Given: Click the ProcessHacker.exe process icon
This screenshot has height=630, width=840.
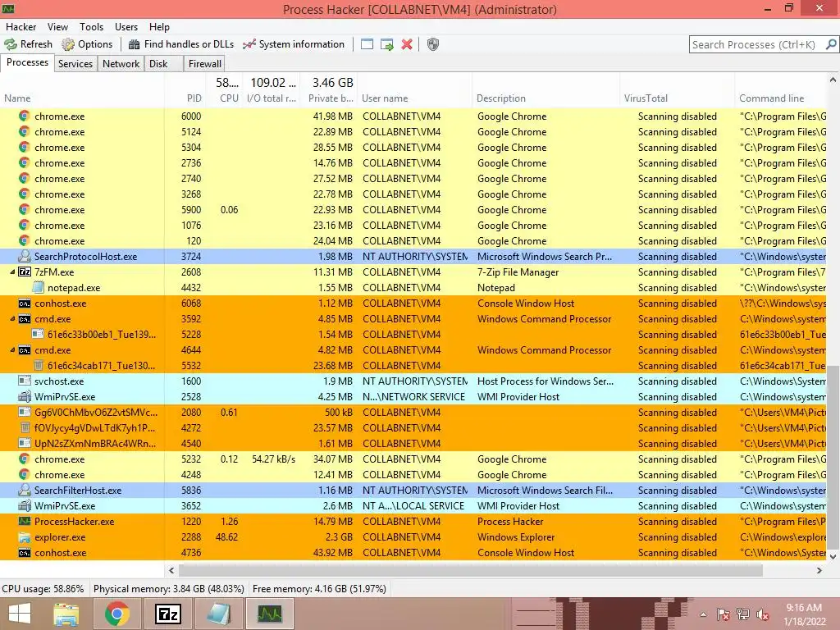Looking at the screenshot, I should click(24, 521).
